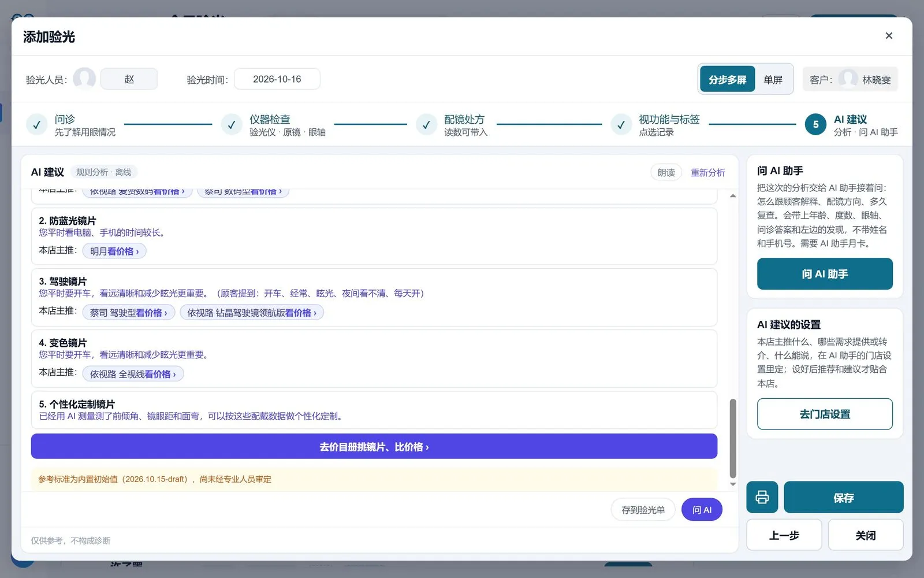Click the 3. 驾驶镜片 heading
The image size is (924, 578).
[x=62, y=281]
